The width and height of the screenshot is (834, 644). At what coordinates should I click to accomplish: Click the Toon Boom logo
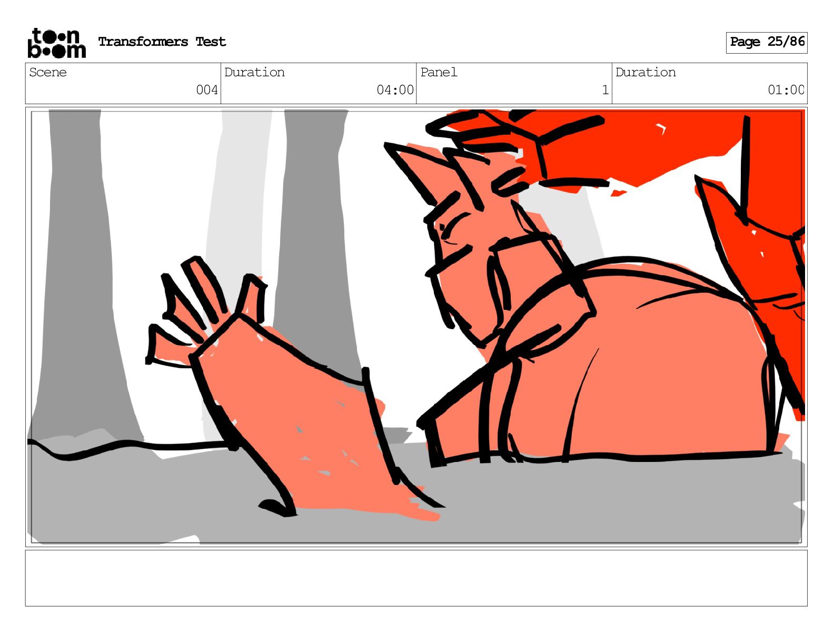57,43
